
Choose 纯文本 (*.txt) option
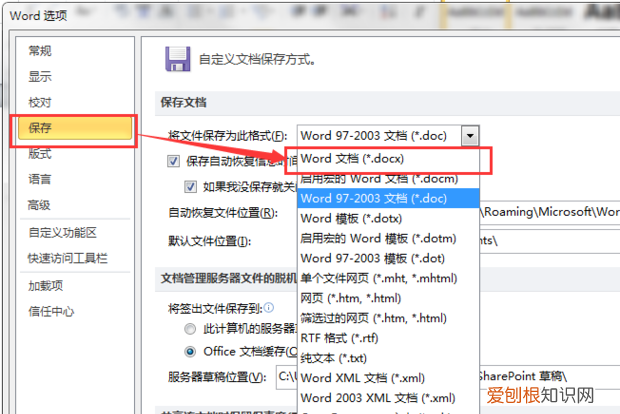coord(388,358)
